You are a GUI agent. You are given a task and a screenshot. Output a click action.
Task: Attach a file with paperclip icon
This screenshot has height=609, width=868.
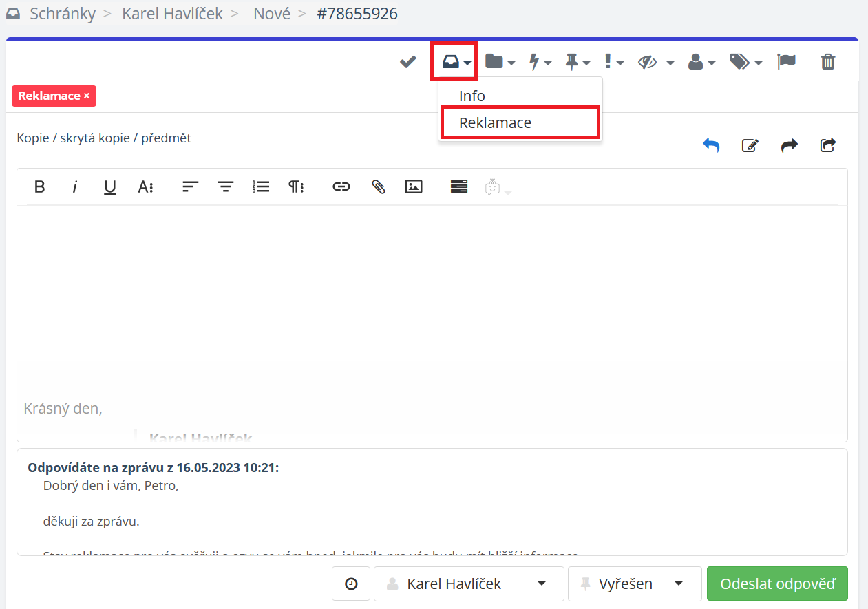point(378,186)
